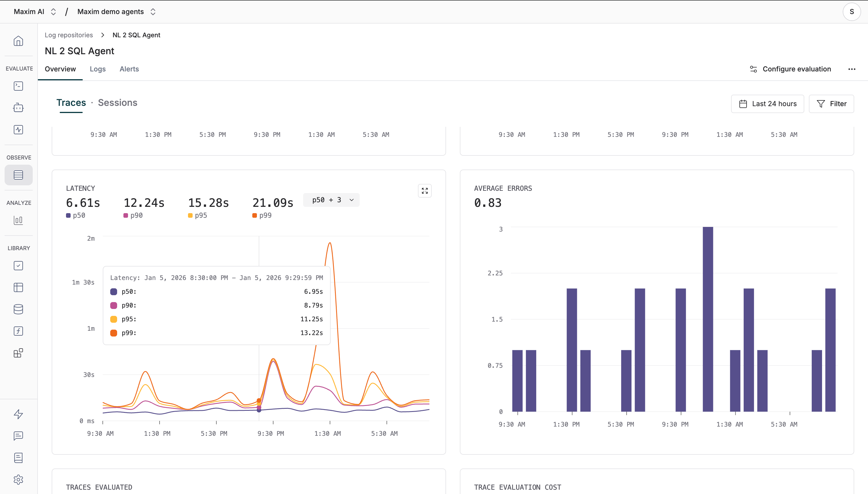Open the logs icon under Observe
Viewport: 868px width, 494px height.
pos(18,175)
